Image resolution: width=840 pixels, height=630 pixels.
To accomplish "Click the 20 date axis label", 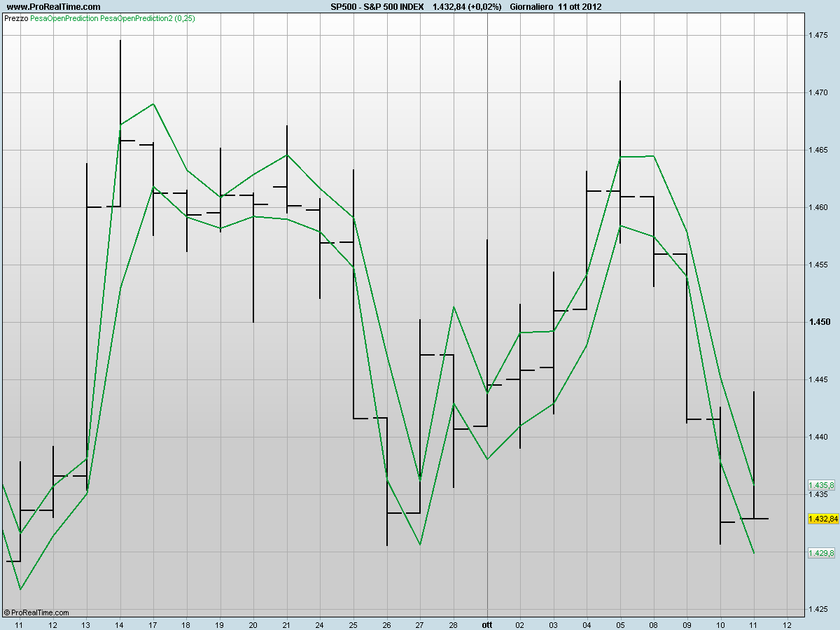I will [253, 624].
